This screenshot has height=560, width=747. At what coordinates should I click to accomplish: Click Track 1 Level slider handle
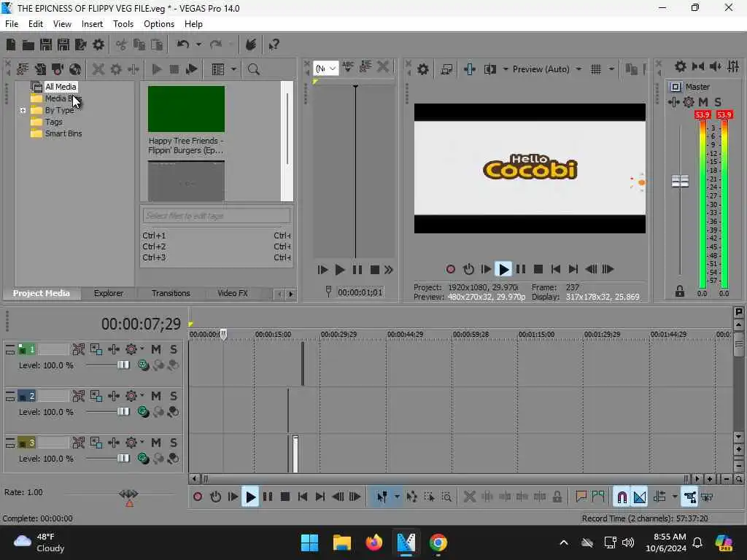[123, 365]
